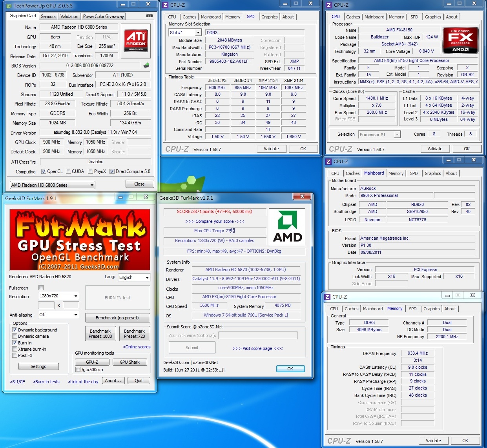Start Benchmark Preset:720
This screenshot has width=487, height=448.
pyautogui.click(x=135, y=333)
